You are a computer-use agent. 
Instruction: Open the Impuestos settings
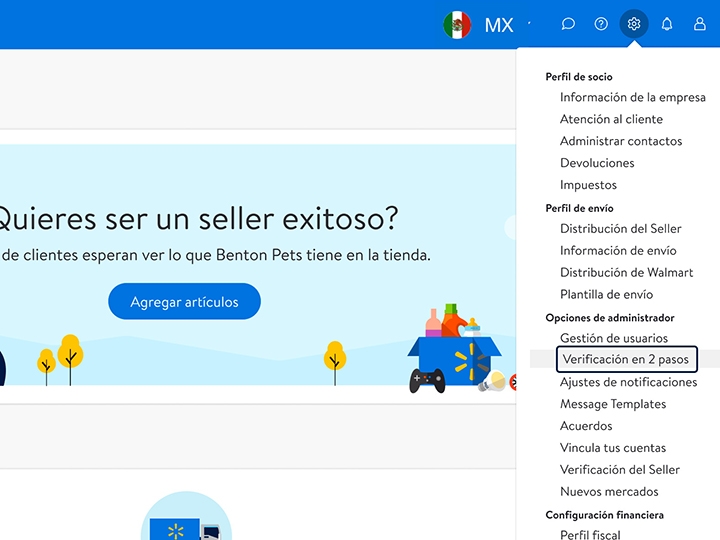pos(588,185)
